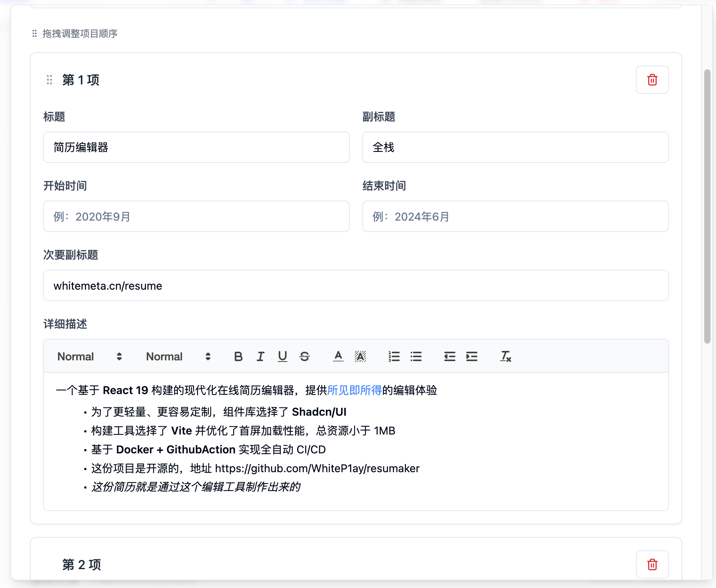Screen dimensions: 716x588
Task: Clear text formatting with Tx icon
Action: 505,356
